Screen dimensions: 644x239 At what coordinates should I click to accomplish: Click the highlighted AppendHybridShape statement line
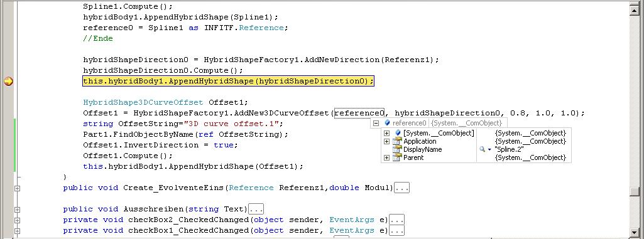(228, 81)
